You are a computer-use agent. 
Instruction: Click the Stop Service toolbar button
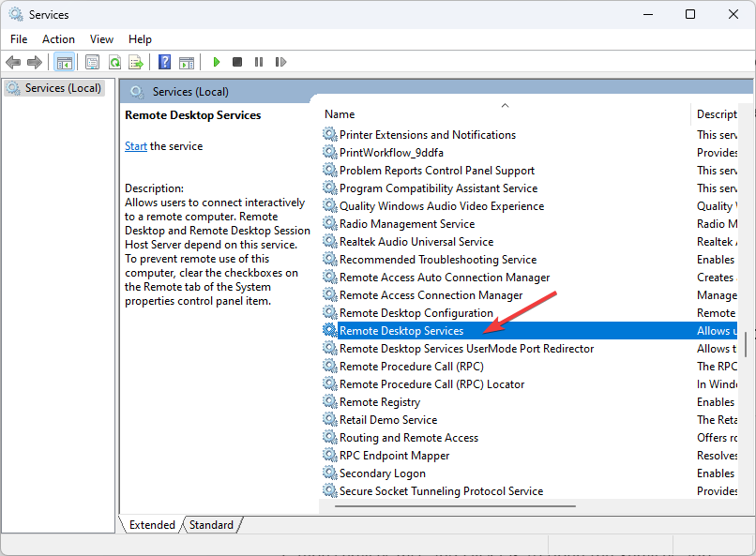coord(237,62)
